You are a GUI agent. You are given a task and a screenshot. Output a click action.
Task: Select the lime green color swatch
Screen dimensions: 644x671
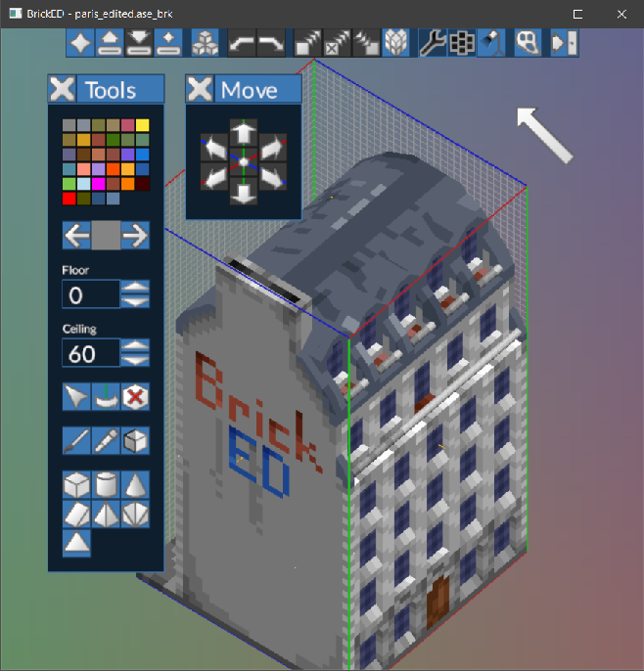pyautogui.click(x=69, y=184)
